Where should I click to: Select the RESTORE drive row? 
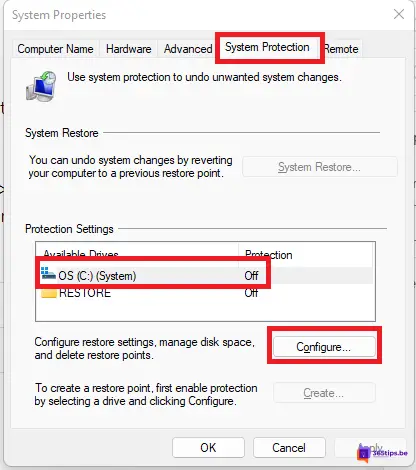tap(205, 293)
